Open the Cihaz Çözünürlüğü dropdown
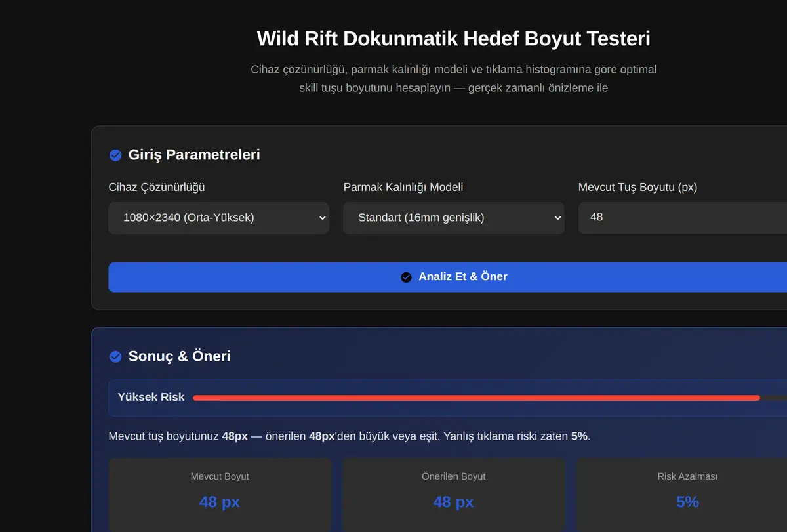Viewport: 787px width, 532px height. tap(219, 218)
